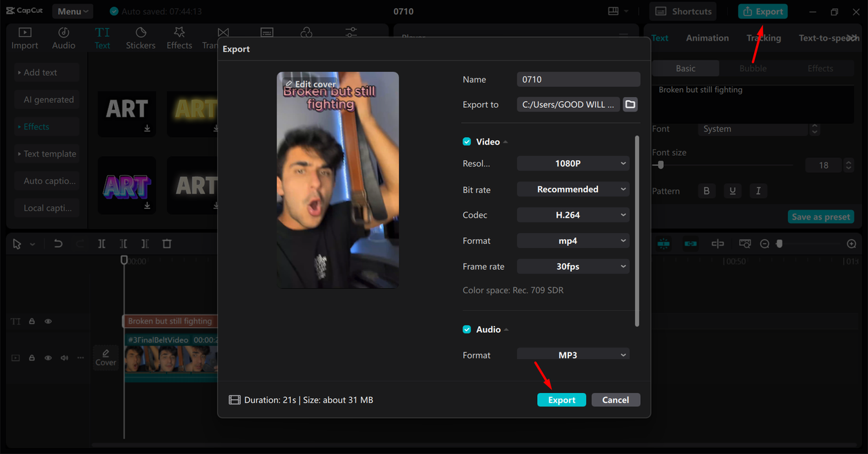Choose the Select arrow tool in timeline
Image resolution: width=868 pixels, height=454 pixels.
[18, 244]
